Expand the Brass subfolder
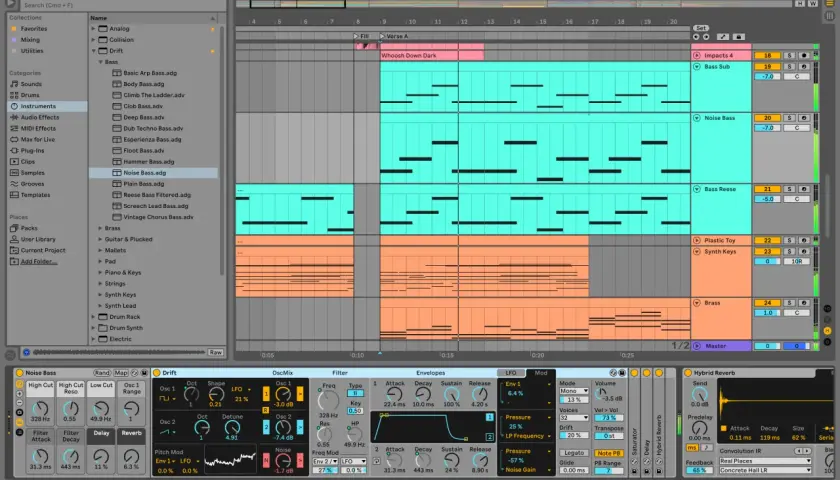The width and height of the screenshot is (840, 480). [x=100, y=228]
